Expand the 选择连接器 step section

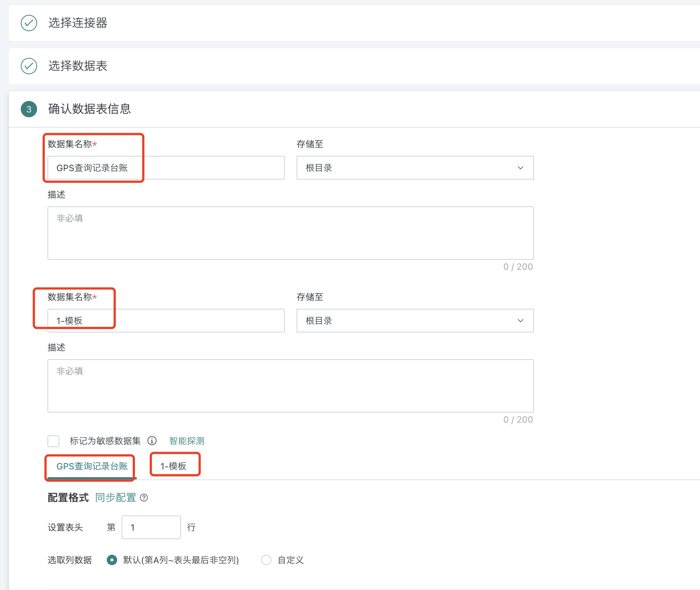coord(78,23)
